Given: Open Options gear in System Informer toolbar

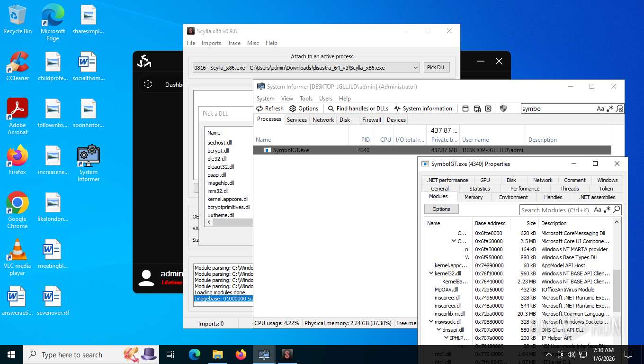Looking at the screenshot, I should pos(304,109).
